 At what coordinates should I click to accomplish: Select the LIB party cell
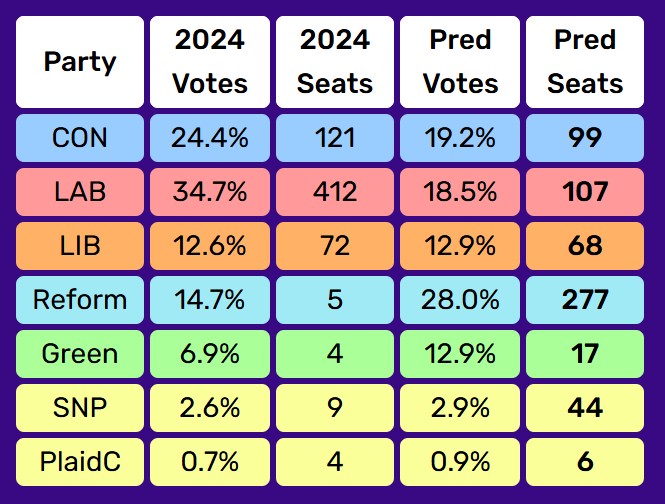tap(80, 246)
